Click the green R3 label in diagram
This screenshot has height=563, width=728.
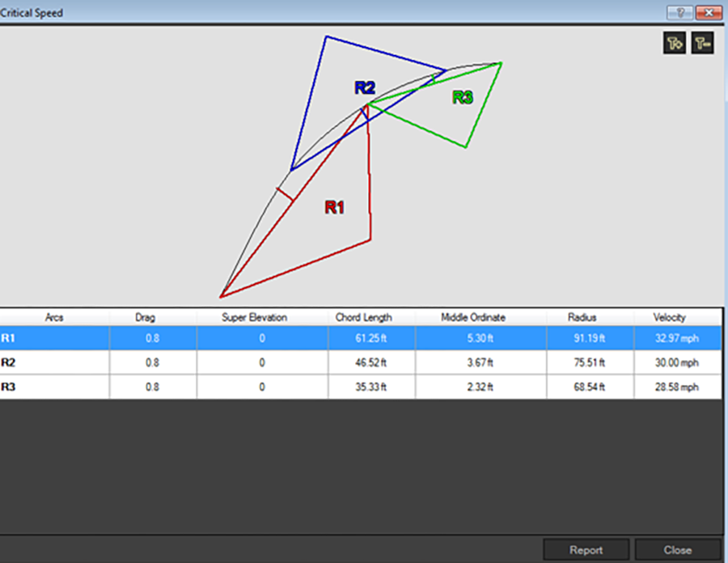click(x=462, y=98)
